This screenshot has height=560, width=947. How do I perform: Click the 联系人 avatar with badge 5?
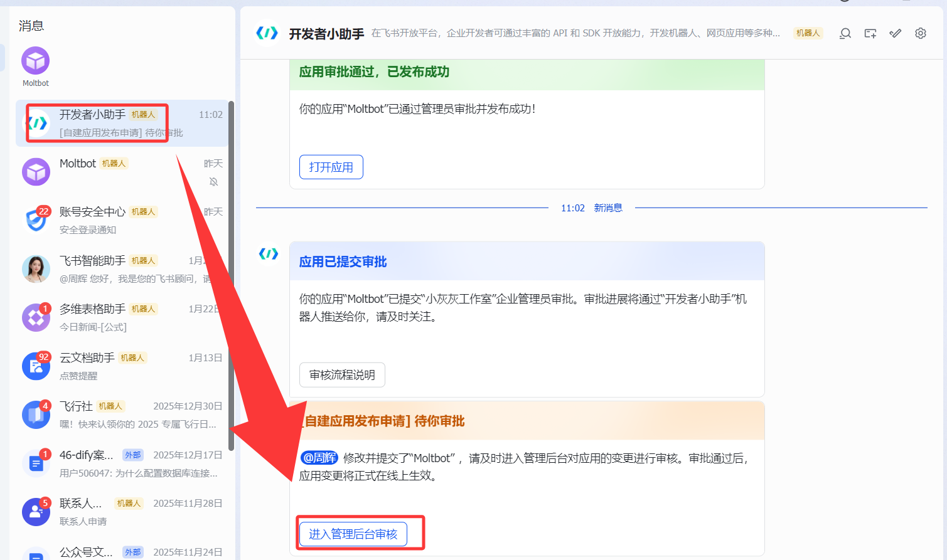(x=36, y=512)
